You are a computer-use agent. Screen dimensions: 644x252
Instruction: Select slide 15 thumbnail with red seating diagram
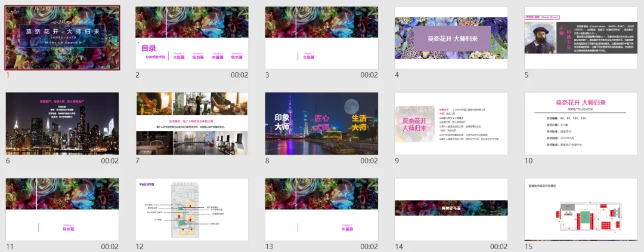coord(581,209)
